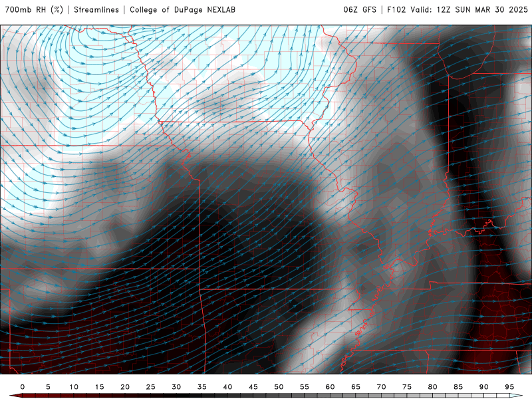Image resolution: width=532 pixels, height=399 pixels.
Task: Click the '10' value on the color scale
Action: pyautogui.click(x=74, y=387)
